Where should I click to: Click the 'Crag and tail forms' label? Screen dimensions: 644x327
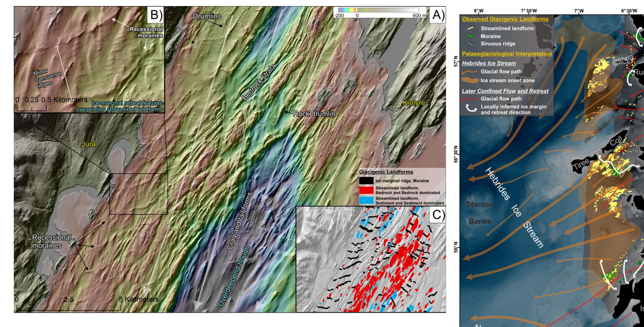240,221
